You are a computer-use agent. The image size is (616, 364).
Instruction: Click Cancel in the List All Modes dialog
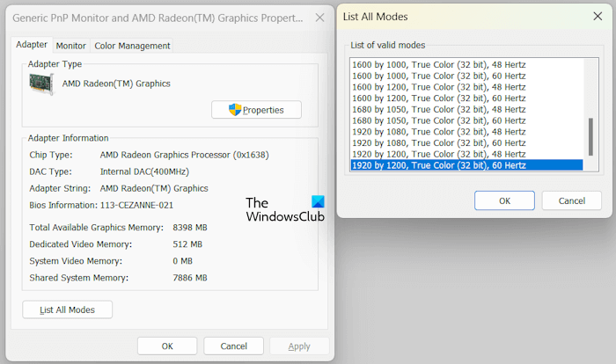(571, 200)
